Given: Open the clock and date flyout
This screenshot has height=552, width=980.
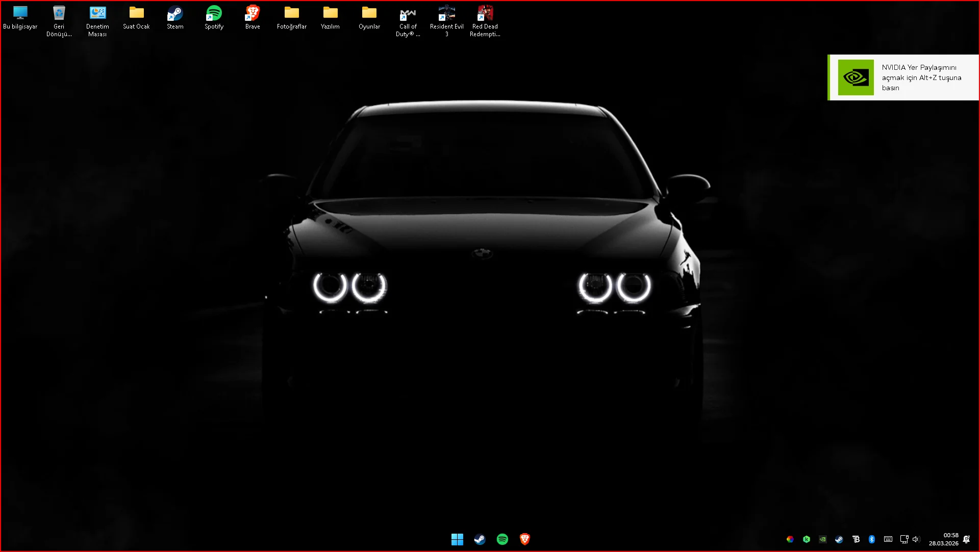Looking at the screenshot, I should [x=944, y=539].
